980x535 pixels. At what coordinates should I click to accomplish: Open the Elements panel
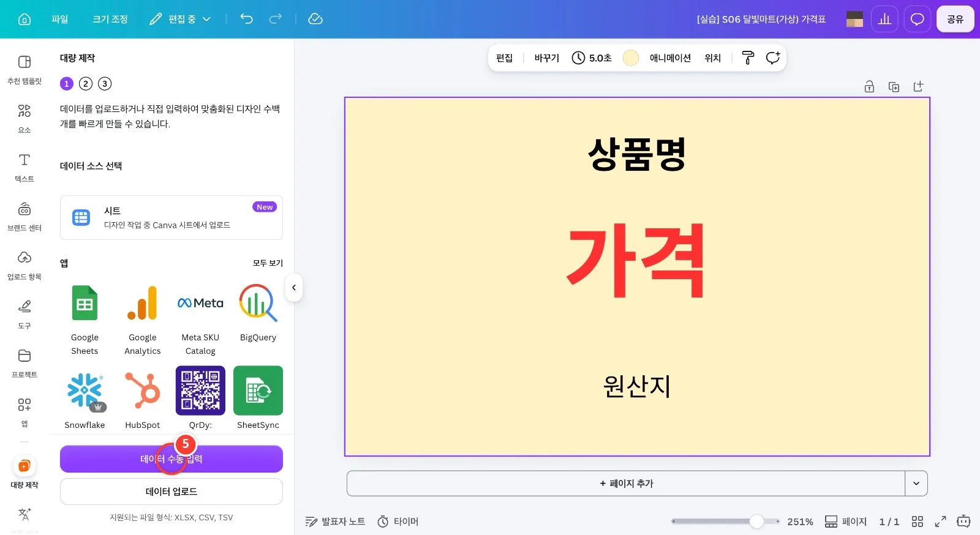(x=24, y=118)
